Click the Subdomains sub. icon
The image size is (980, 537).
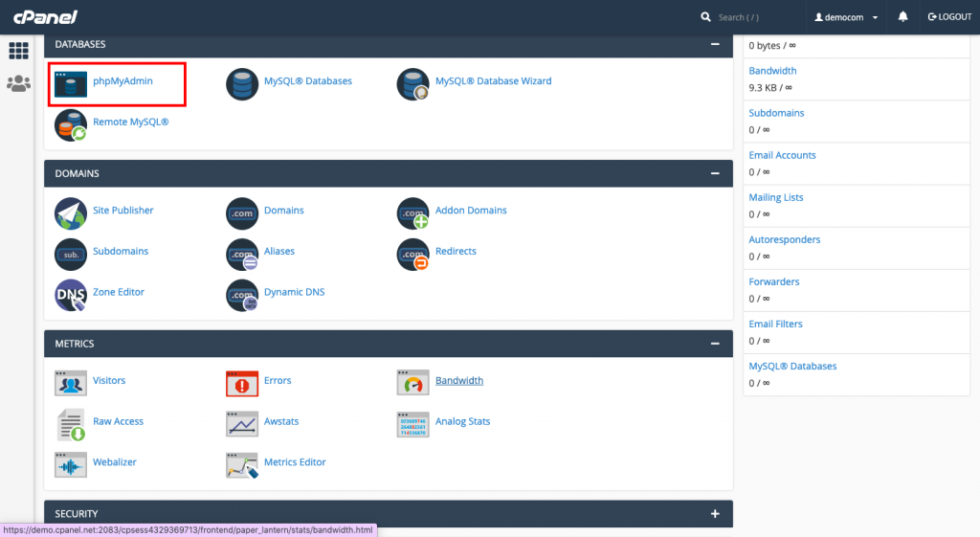click(71, 255)
